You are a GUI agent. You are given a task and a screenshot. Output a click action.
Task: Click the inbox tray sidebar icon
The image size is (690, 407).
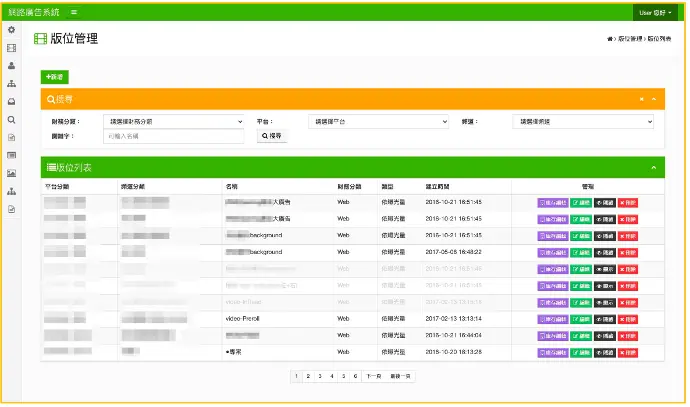pyautogui.click(x=11, y=101)
